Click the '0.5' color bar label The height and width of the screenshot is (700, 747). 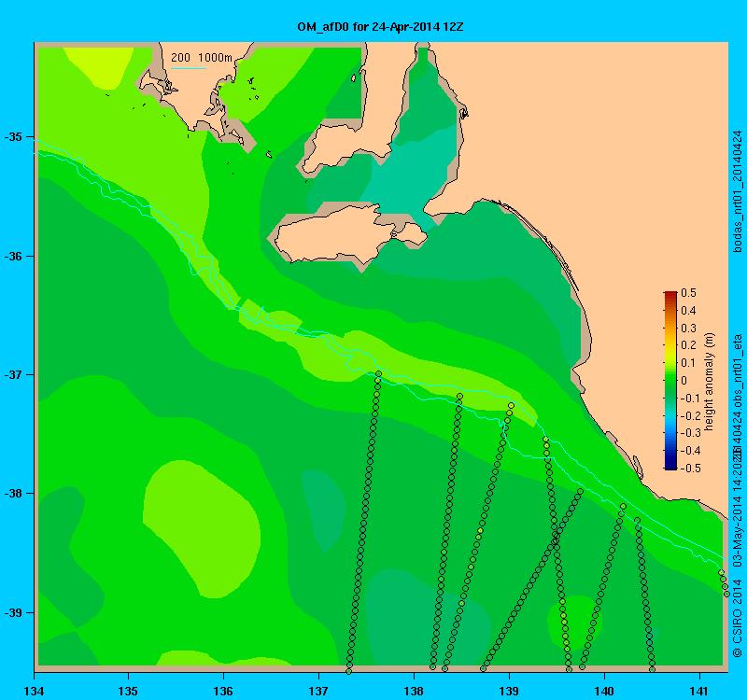coord(688,292)
